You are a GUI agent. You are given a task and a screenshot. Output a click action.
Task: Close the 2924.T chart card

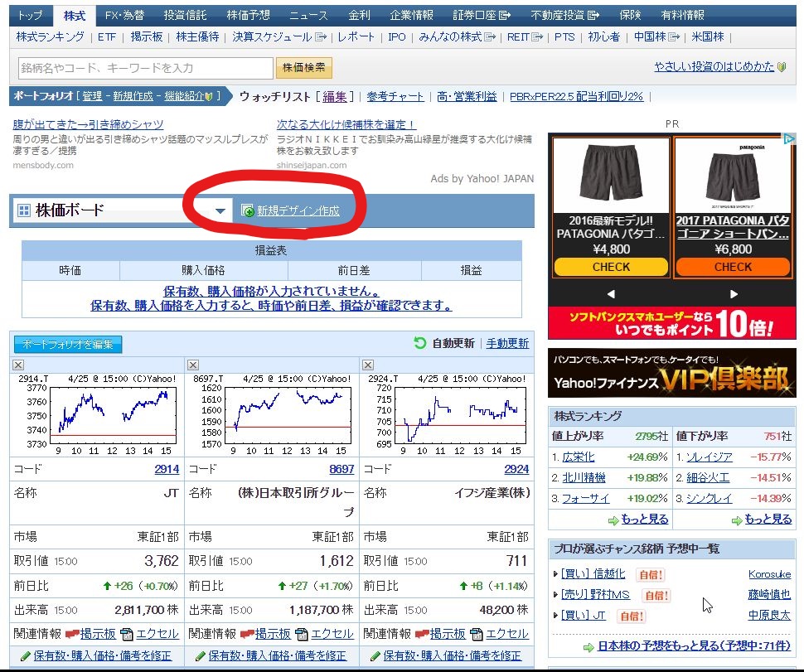368,365
